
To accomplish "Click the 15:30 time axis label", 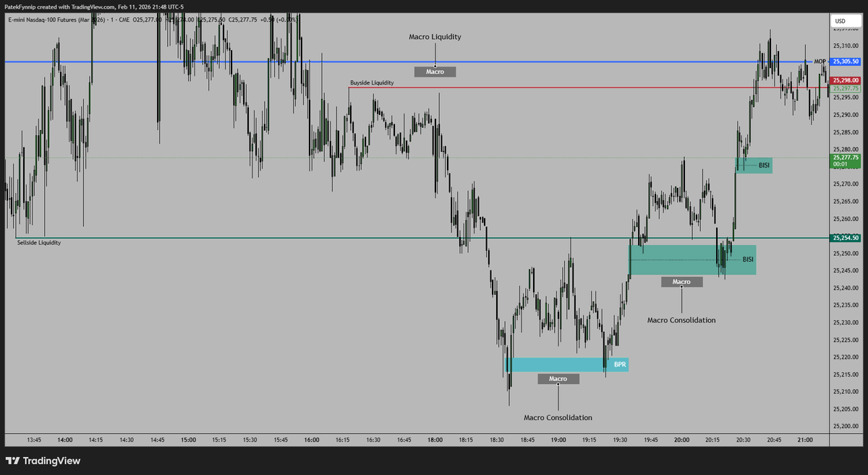I will 250,440.
